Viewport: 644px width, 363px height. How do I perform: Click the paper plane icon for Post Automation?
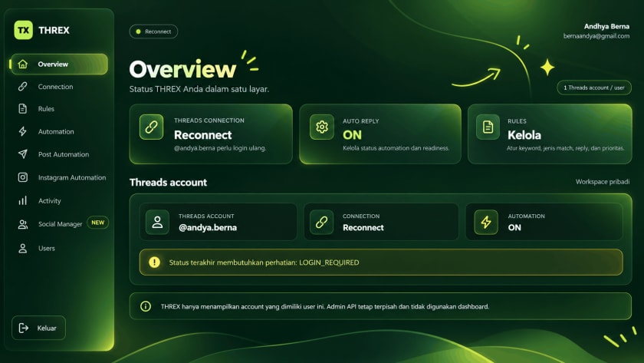tap(22, 154)
